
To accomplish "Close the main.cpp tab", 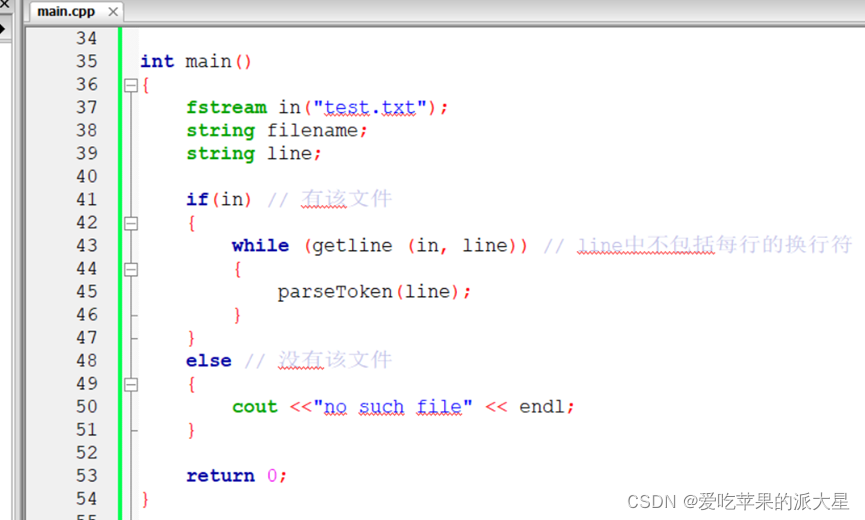I will point(113,12).
